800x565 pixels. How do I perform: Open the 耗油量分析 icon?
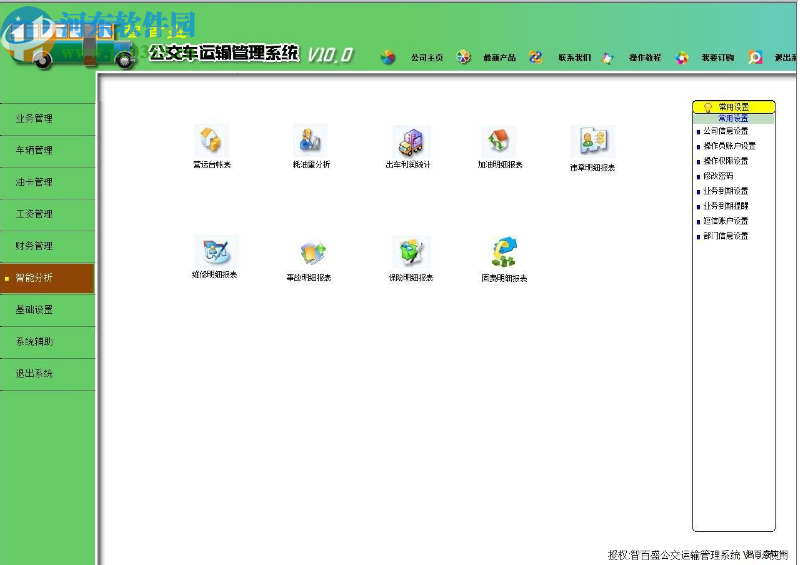tap(310, 140)
